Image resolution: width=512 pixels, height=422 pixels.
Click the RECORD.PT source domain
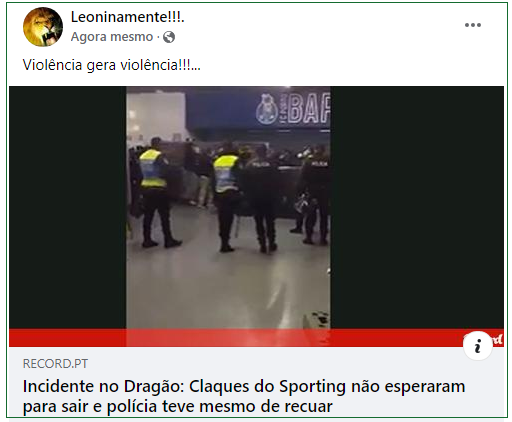pos(55,363)
